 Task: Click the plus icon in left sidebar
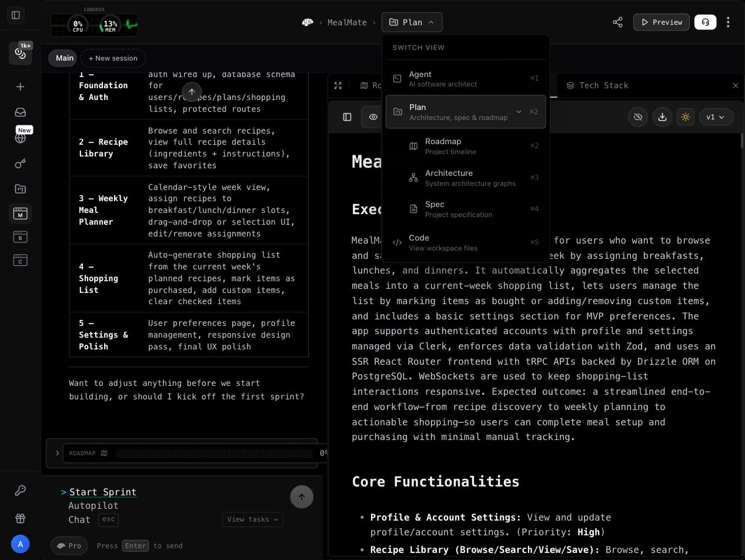click(21, 87)
